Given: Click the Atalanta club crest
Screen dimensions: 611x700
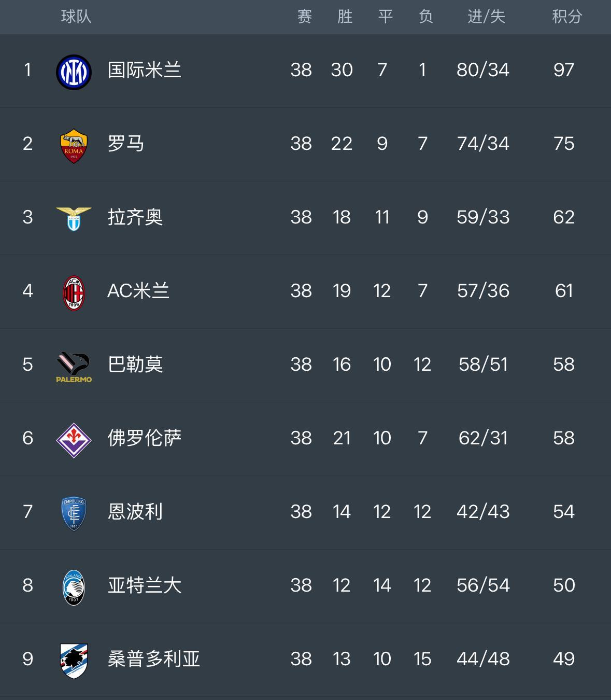Looking at the screenshot, I should pos(74,587).
